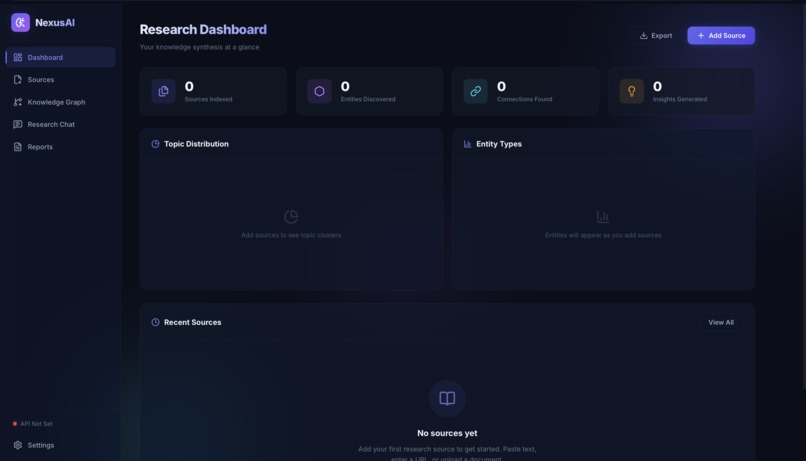Click the Sources Indexed copy icon
Viewport: 806px width, 461px height.
tap(163, 91)
